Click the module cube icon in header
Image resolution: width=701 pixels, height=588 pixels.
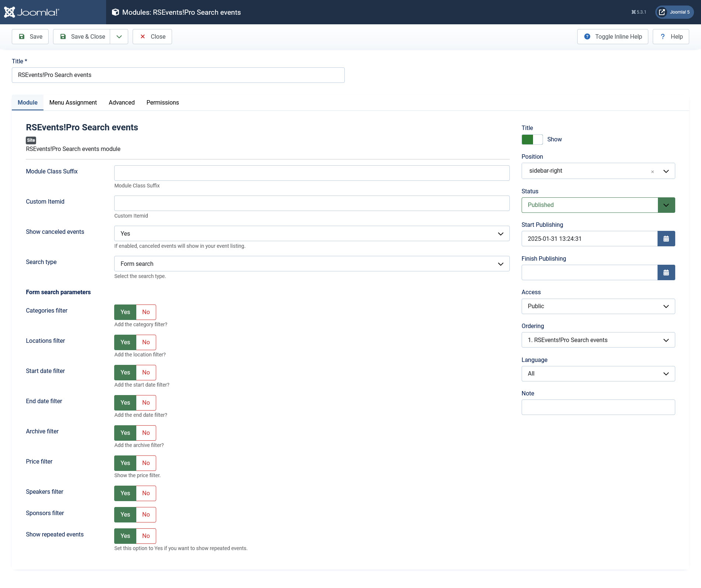tap(115, 12)
